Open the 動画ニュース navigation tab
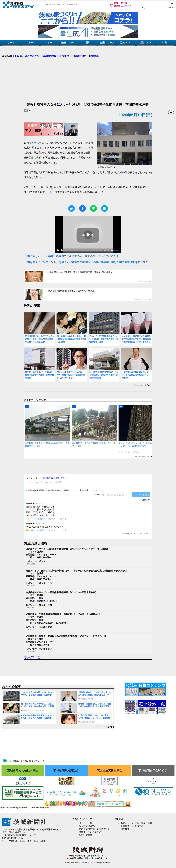 pos(69,43)
